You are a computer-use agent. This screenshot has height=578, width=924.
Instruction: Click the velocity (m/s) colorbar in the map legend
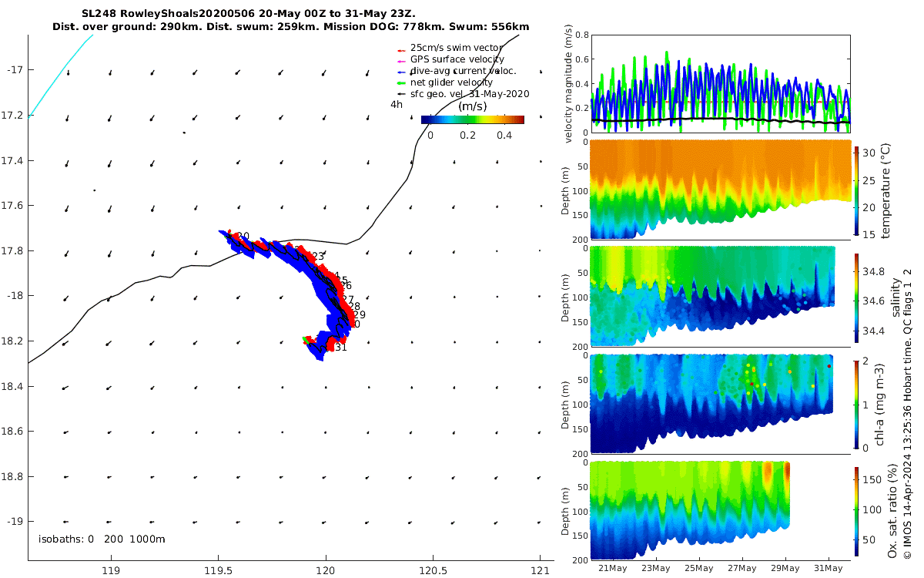(x=473, y=119)
